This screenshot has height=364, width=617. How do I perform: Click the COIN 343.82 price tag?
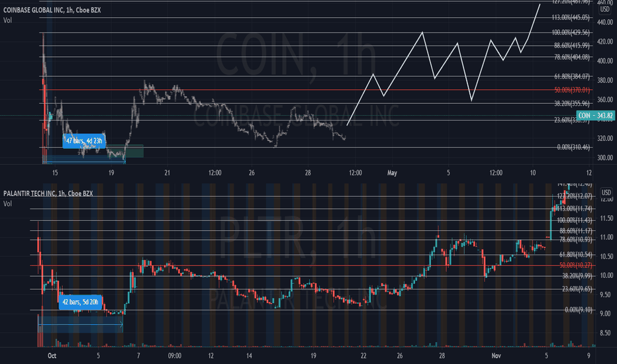tap(595, 115)
